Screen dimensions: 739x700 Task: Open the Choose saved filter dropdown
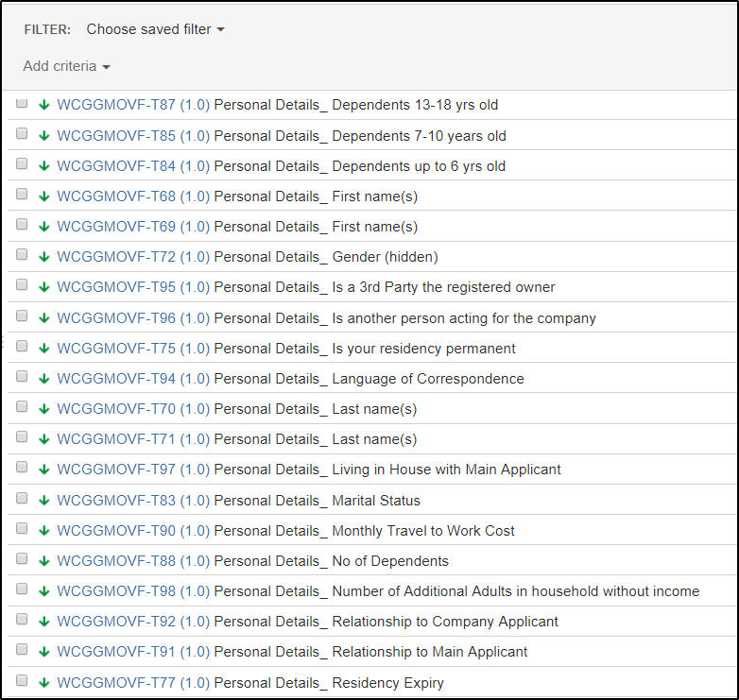point(155,29)
